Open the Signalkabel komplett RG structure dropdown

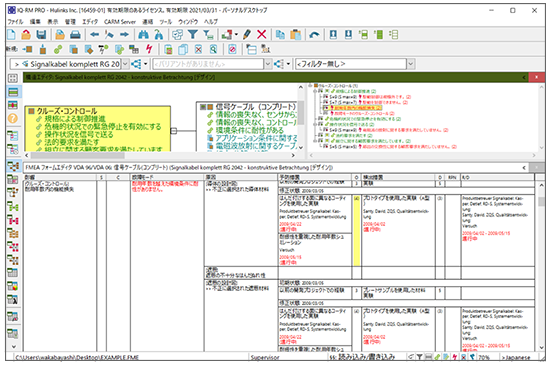point(125,64)
